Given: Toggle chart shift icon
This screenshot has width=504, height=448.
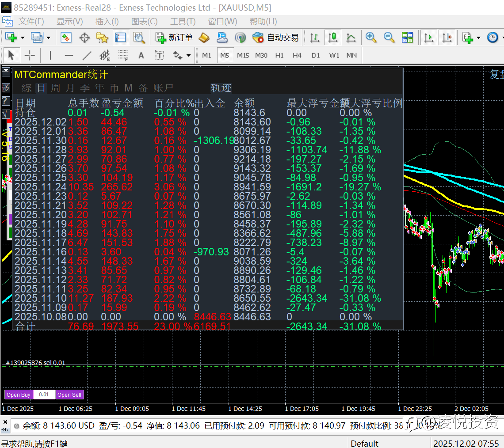Looking at the screenshot, I should (x=447, y=38).
